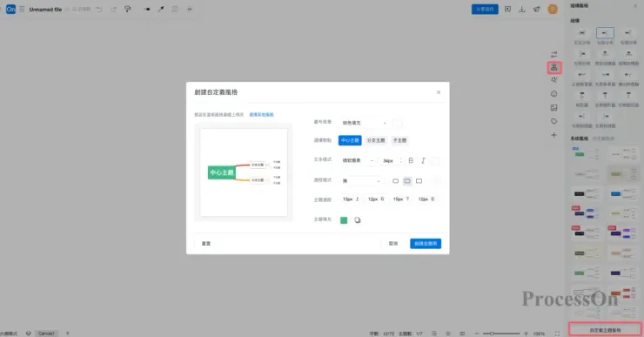Click the mind map preview thumbnail in dialog
The image size is (644, 337).
coord(244,172)
